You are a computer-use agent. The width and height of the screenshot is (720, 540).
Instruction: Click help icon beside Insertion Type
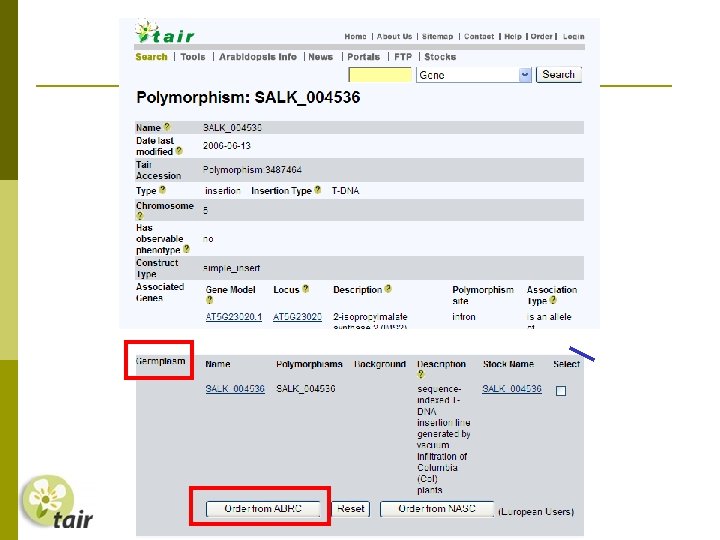(x=317, y=190)
